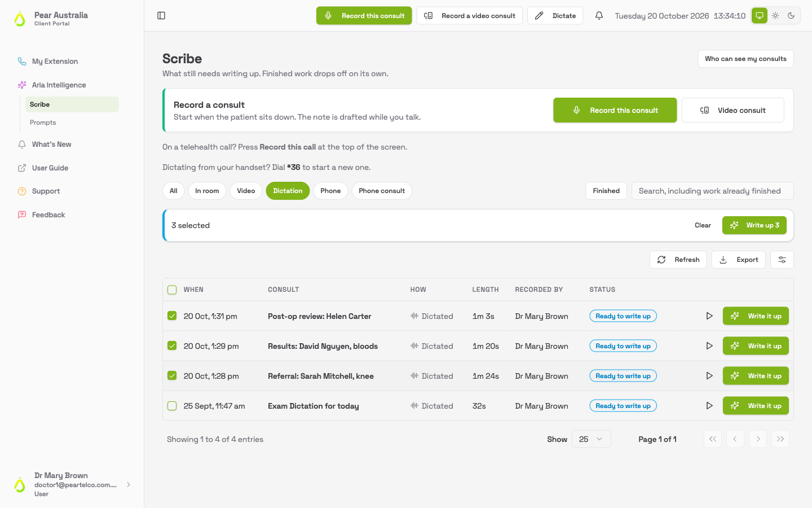Image resolution: width=812 pixels, height=508 pixels.
Task: Open table column settings icon
Action: point(782,260)
